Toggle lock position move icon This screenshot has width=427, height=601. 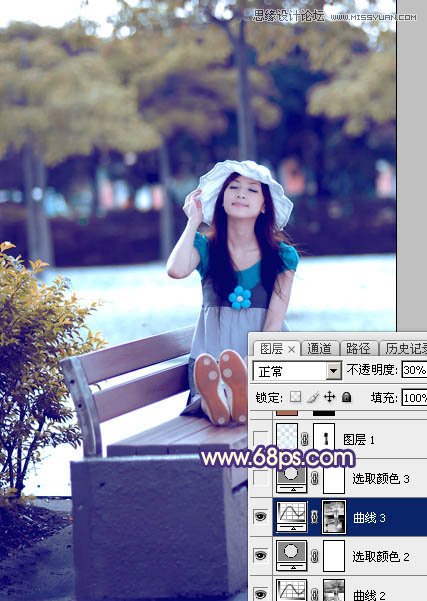(329, 397)
